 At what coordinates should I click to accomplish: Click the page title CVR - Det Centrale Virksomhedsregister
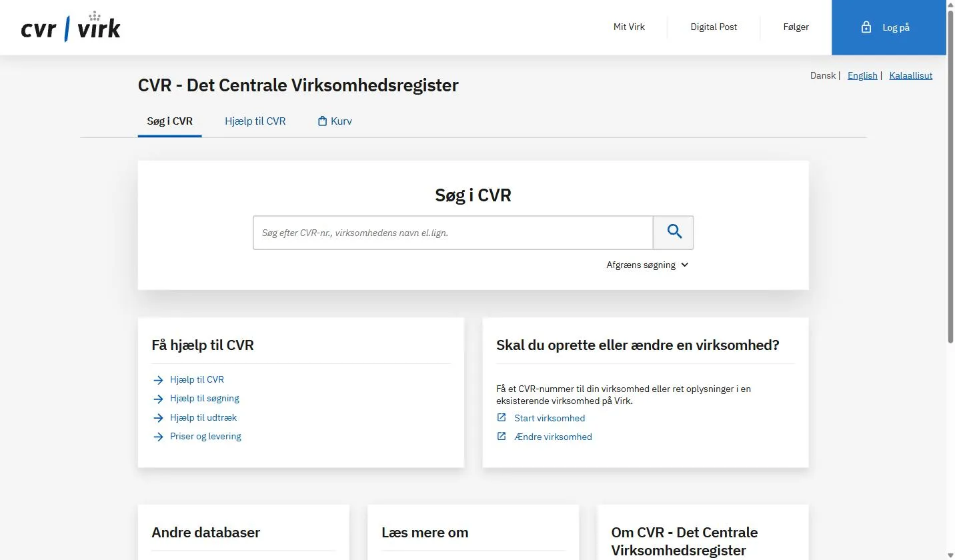(x=298, y=85)
